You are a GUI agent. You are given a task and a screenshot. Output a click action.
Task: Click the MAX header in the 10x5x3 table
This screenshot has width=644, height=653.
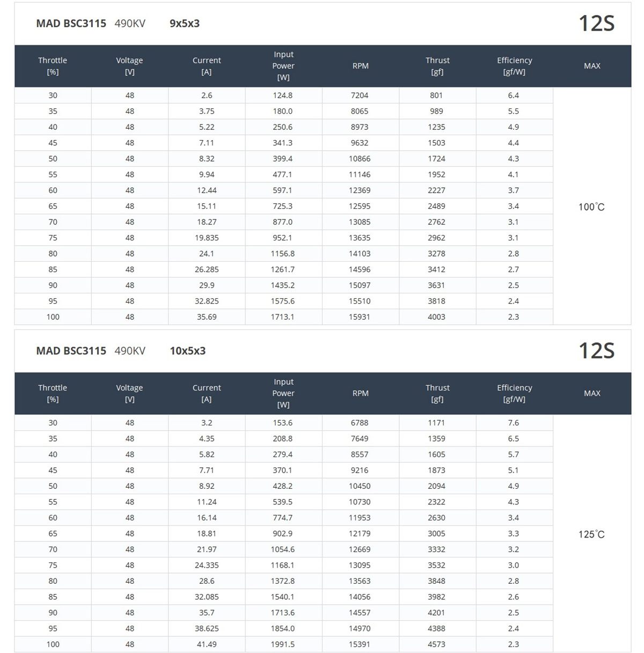(x=592, y=393)
